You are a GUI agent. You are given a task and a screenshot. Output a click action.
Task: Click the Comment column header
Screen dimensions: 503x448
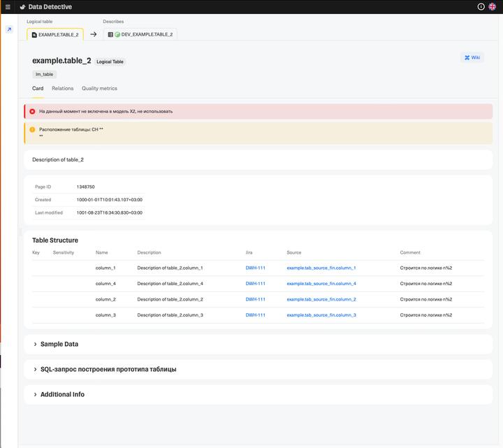pyautogui.click(x=410, y=252)
